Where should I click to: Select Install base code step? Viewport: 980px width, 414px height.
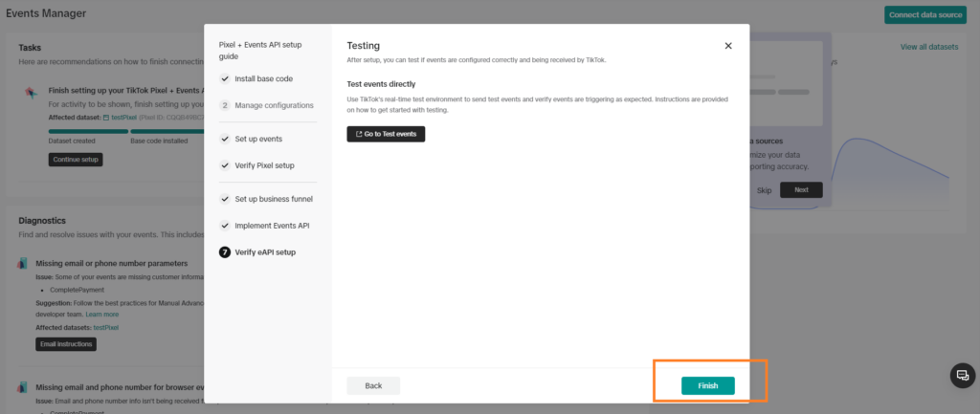coord(265,78)
